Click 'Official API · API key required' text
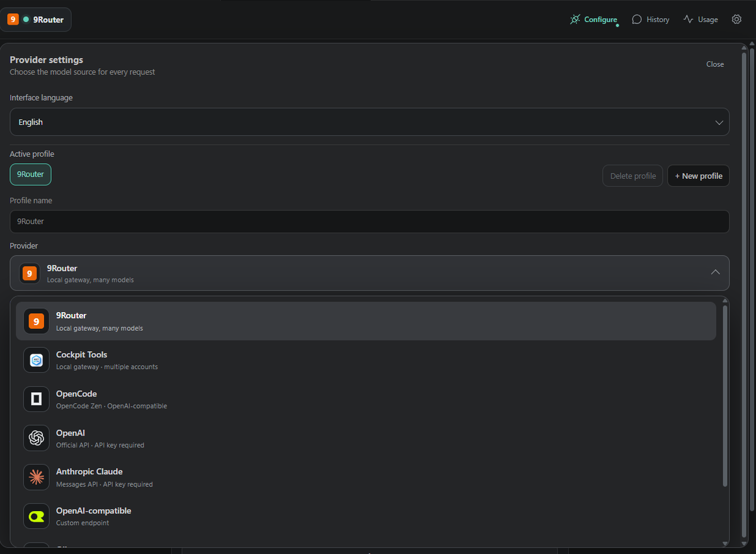 (x=100, y=445)
